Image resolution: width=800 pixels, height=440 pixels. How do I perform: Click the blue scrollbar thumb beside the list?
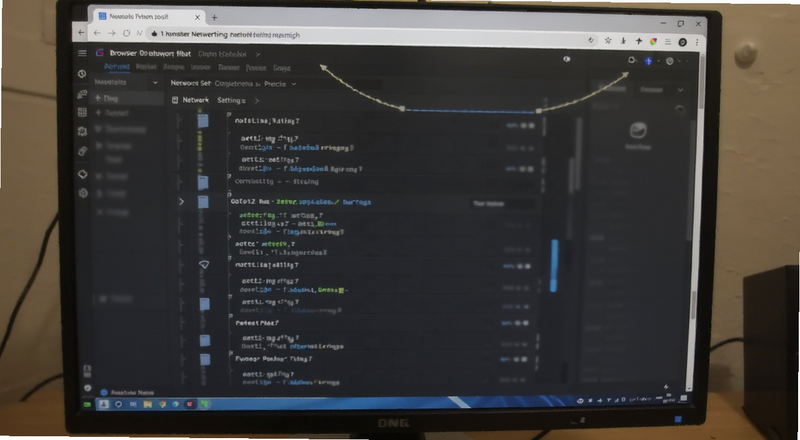[x=554, y=265]
